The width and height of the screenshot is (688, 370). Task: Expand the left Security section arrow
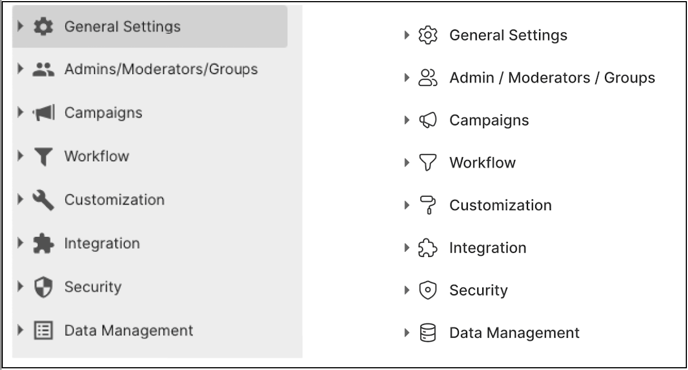tap(20, 286)
